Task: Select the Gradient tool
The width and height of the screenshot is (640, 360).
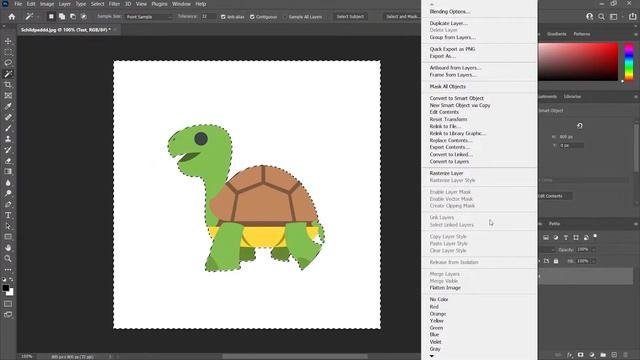Action: click(8, 171)
